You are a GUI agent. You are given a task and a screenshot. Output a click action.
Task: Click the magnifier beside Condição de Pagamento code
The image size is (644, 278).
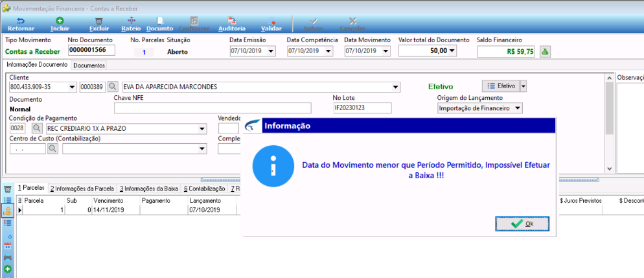click(x=36, y=128)
